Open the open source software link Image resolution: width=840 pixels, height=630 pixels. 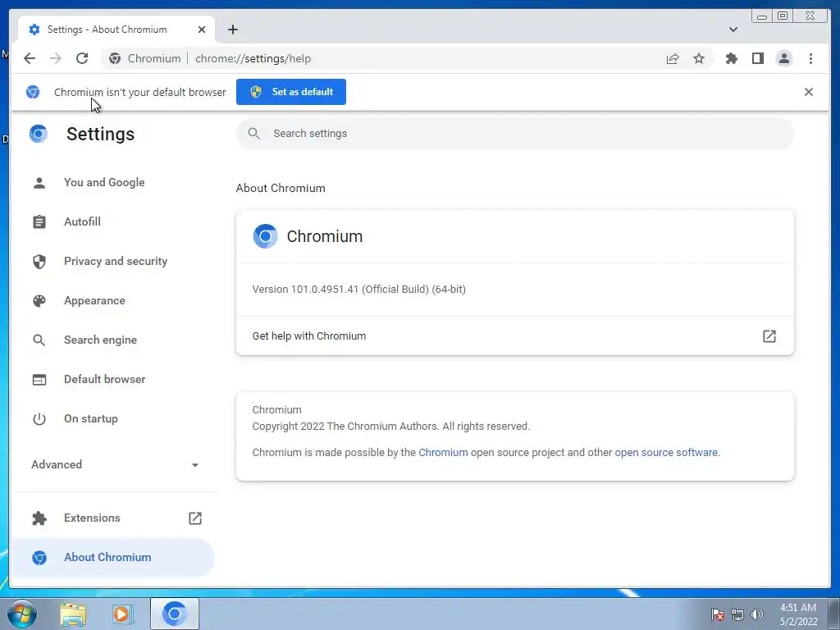click(x=666, y=452)
